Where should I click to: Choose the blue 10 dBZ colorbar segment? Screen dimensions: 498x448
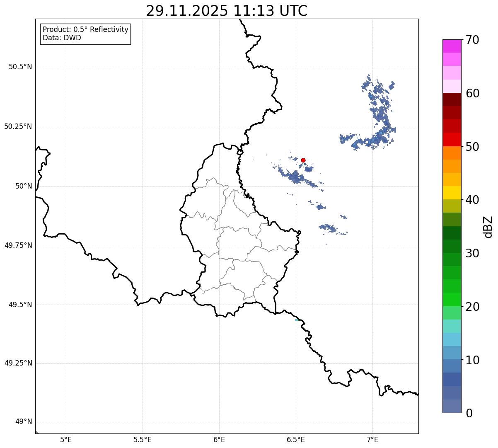[449, 353]
